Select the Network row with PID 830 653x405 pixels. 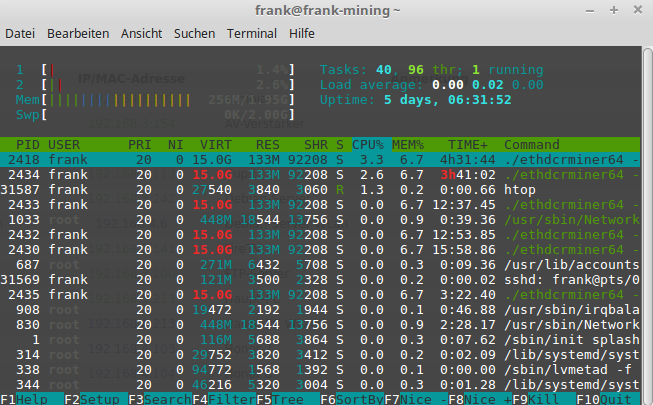pyautogui.click(x=320, y=325)
